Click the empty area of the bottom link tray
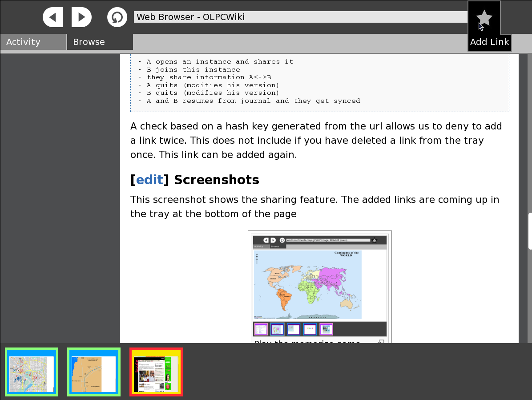Image resolution: width=532 pixels, height=400 pixels. 356,372
